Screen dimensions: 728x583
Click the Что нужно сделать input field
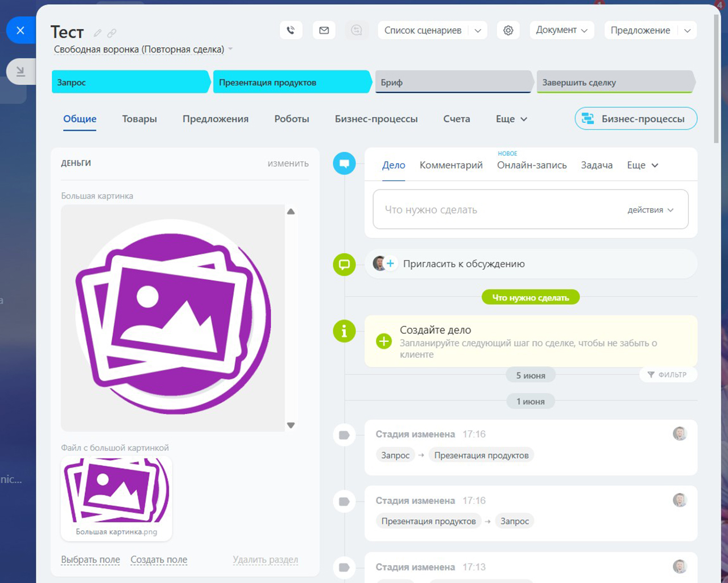coord(495,210)
